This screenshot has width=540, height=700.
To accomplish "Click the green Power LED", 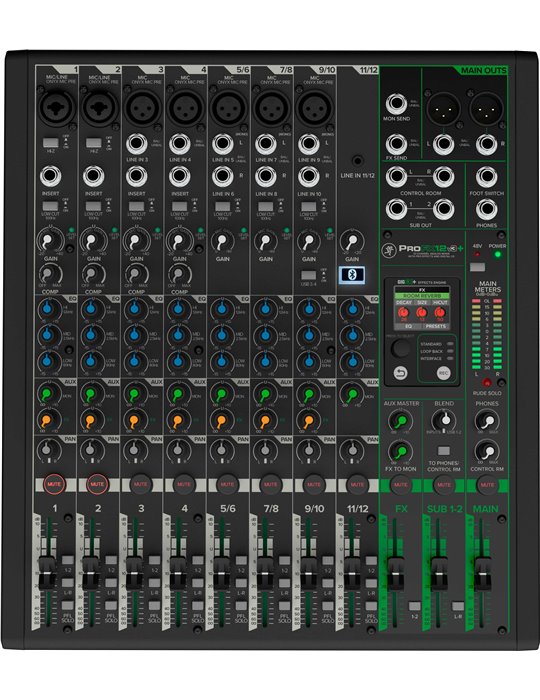I will click(497, 254).
